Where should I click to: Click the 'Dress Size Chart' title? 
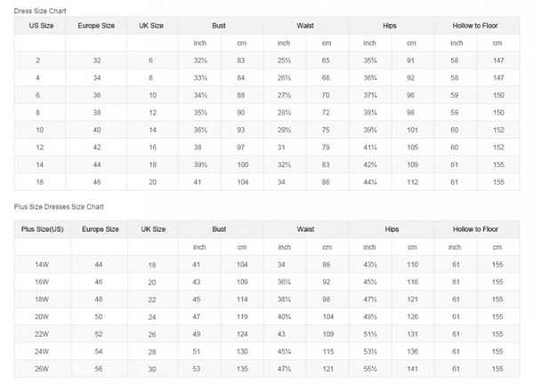coord(38,10)
